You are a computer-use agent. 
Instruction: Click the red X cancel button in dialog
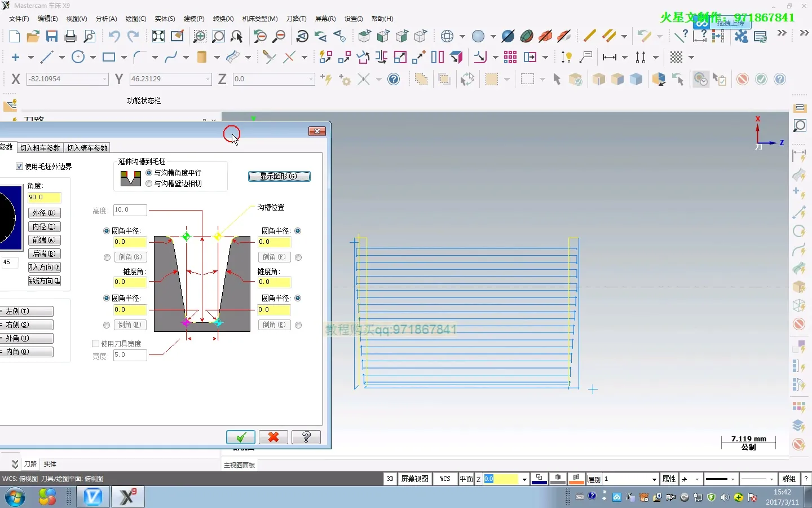(x=273, y=437)
